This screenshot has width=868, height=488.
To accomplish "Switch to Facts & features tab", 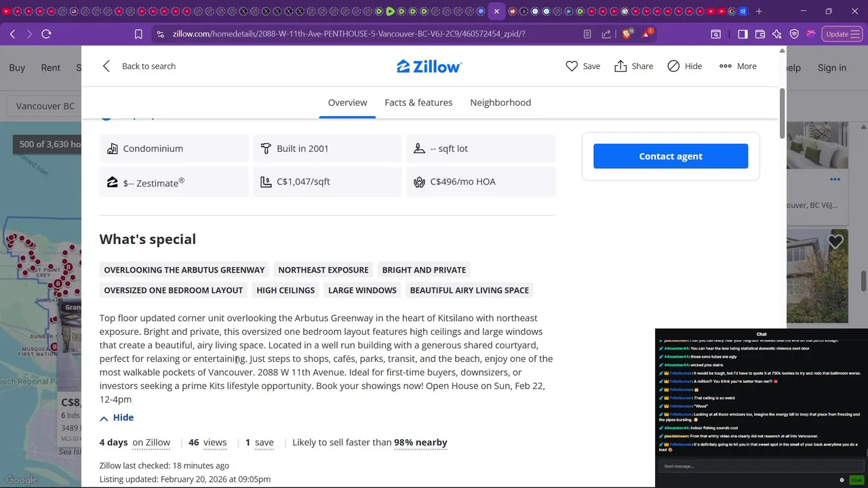I will pyautogui.click(x=418, y=102).
